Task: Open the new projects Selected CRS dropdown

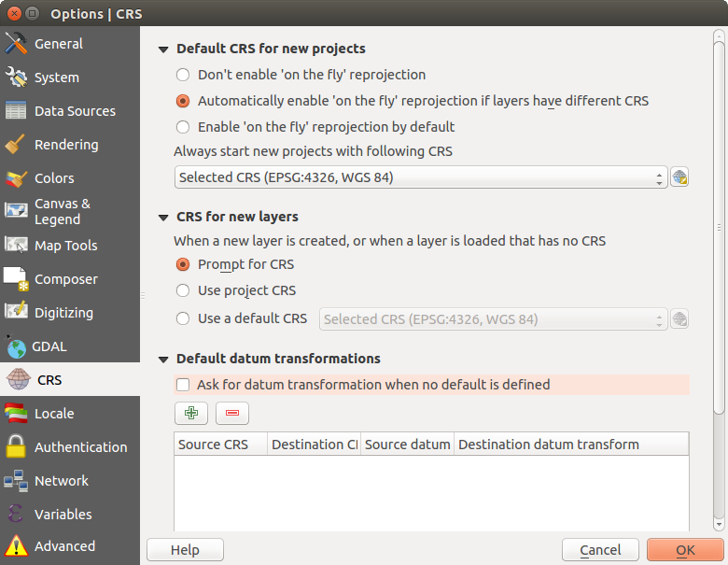Action: click(x=421, y=177)
